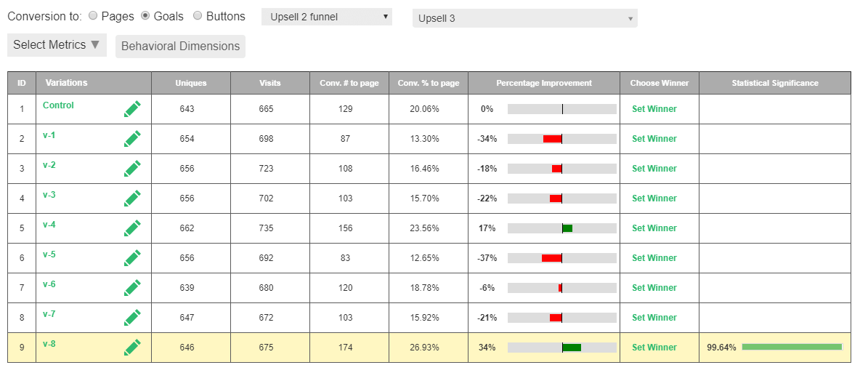Screen dimensions: 868x365
Task: Click the pencil edit icon for Control
Action: [132, 109]
